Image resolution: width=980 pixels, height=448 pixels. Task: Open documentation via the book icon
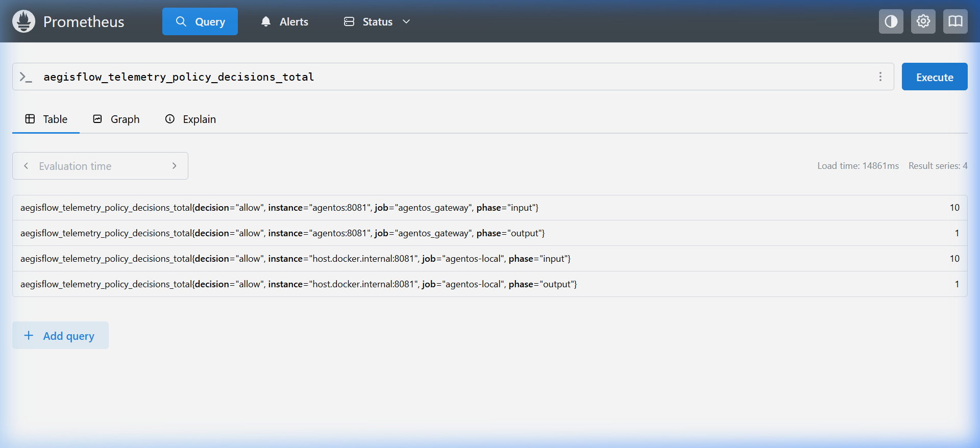pos(955,21)
